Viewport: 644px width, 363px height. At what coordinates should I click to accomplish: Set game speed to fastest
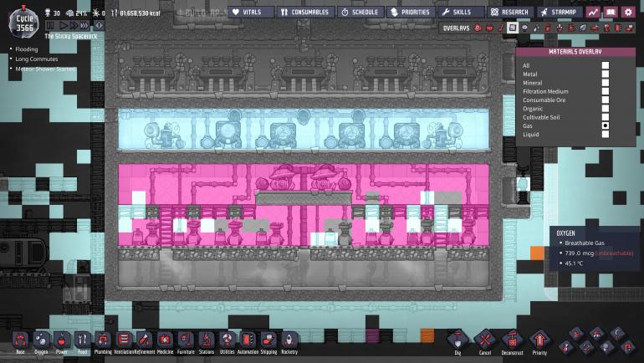(84, 25)
